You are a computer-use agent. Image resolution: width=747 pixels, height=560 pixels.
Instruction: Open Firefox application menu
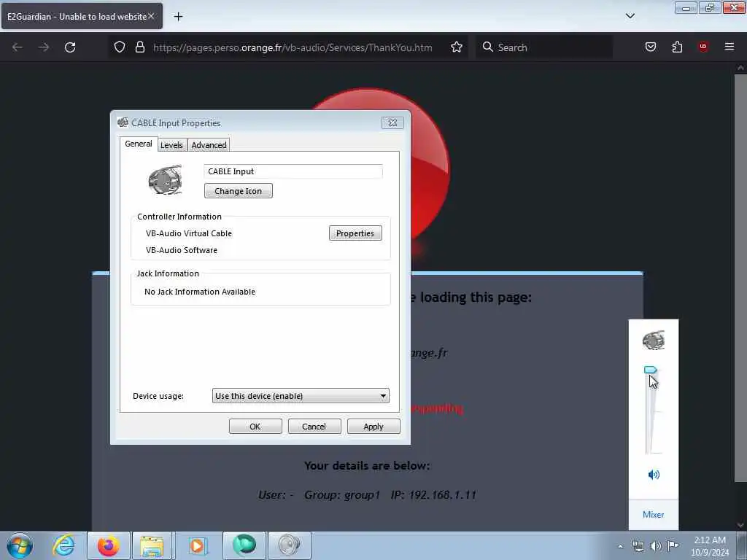point(729,47)
